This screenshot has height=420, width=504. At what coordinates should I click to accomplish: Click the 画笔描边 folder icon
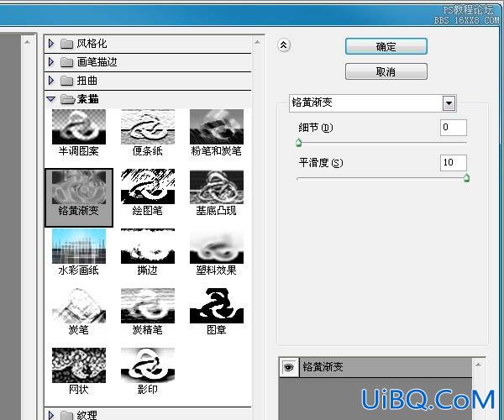pos(66,62)
